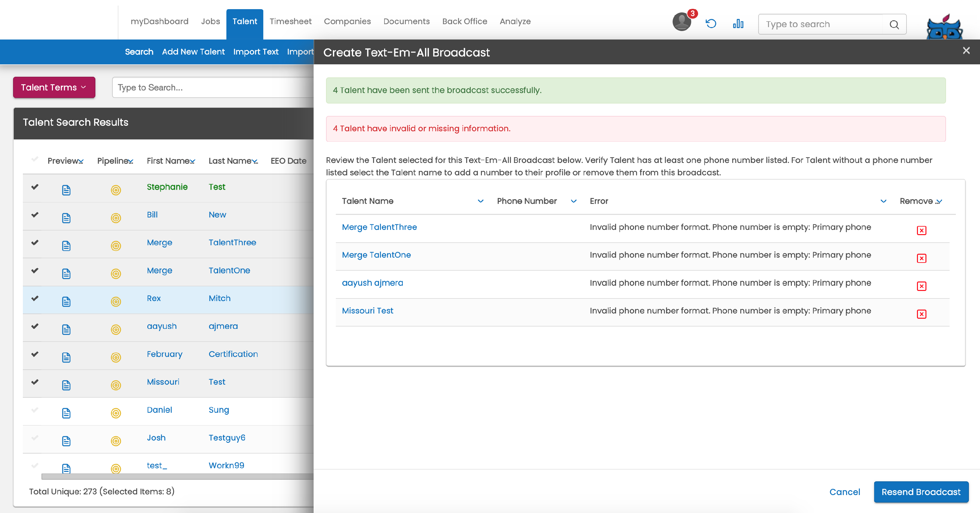Open the Talent Terms dropdown
Viewport: 980px width, 513px height.
point(54,88)
